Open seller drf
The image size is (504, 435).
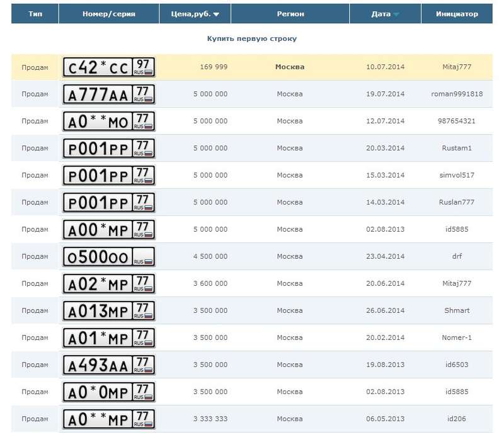(x=457, y=256)
